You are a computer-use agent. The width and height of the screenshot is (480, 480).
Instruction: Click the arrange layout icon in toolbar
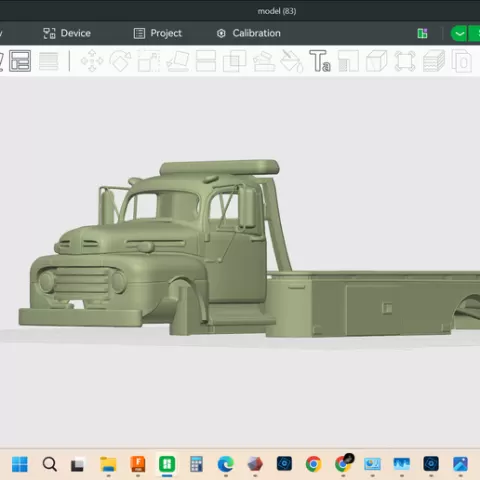click(20, 61)
